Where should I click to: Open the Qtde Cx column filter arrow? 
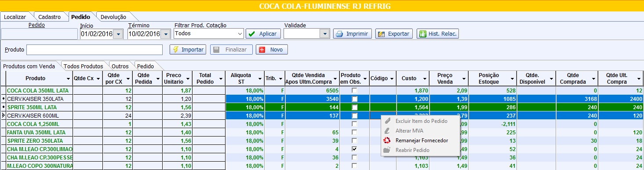[98, 78]
